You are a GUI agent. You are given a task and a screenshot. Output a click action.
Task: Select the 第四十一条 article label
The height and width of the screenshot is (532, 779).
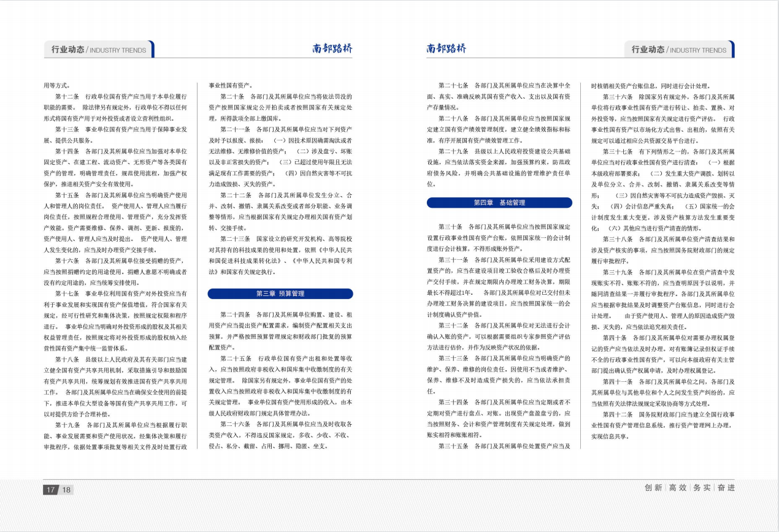click(x=618, y=381)
